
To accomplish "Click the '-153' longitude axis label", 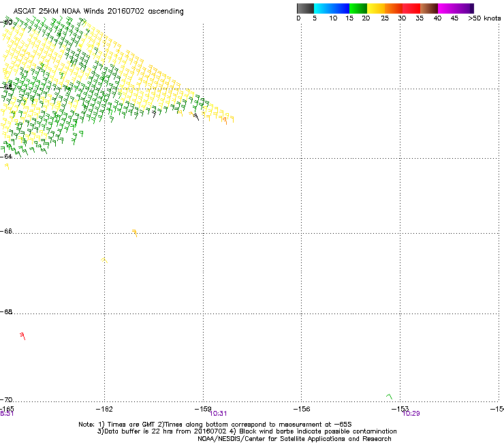I will (x=400, y=409).
